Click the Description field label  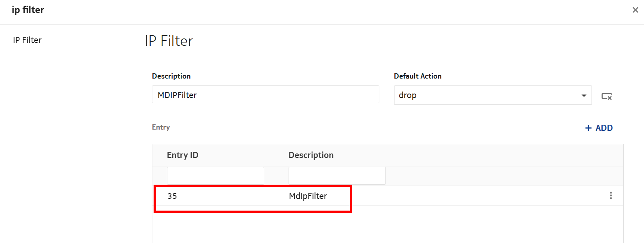click(x=171, y=76)
